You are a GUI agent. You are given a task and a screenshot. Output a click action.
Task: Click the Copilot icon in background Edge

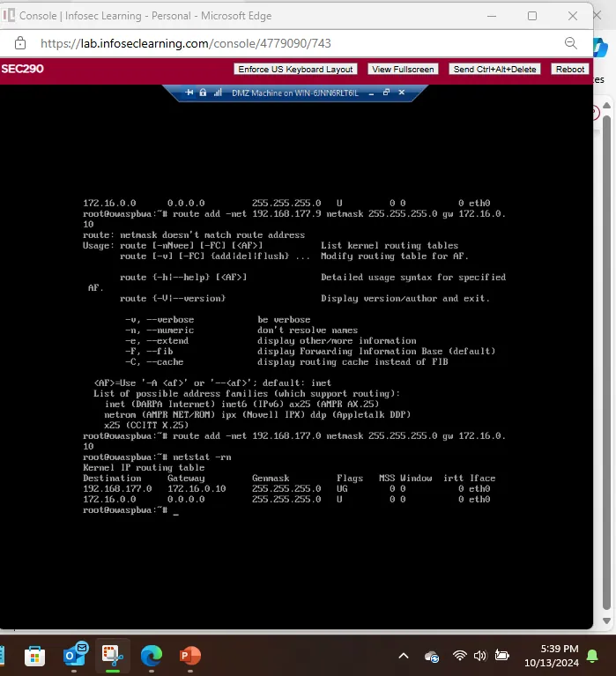click(601, 48)
